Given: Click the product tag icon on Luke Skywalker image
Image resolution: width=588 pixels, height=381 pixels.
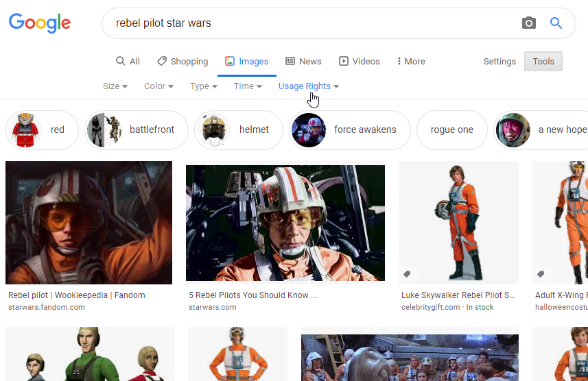Looking at the screenshot, I should pyautogui.click(x=408, y=274).
